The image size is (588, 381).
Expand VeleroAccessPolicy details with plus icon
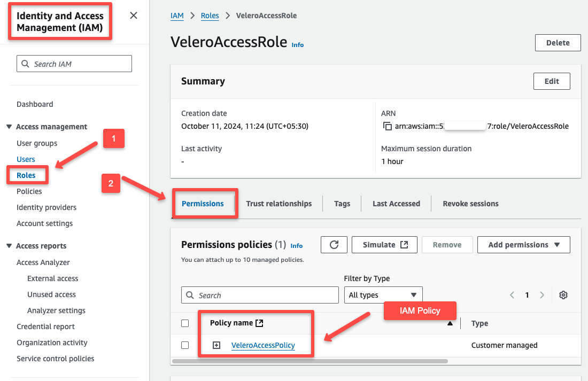[216, 345]
